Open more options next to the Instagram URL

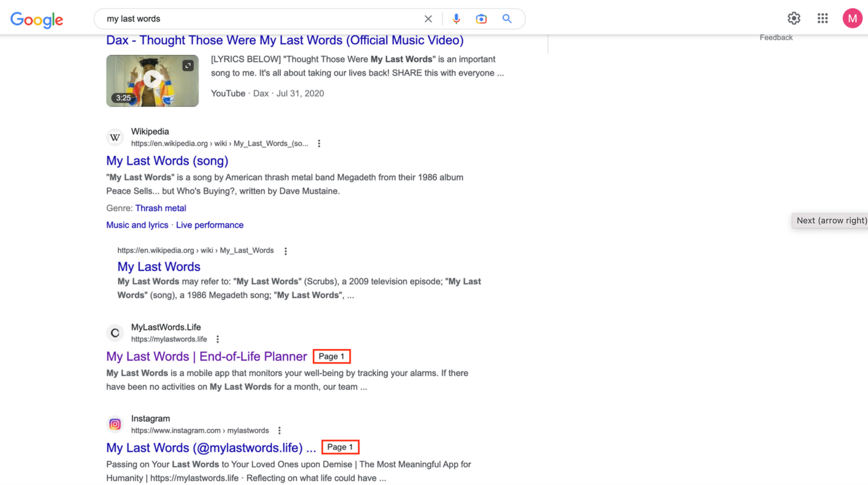tap(279, 431)
